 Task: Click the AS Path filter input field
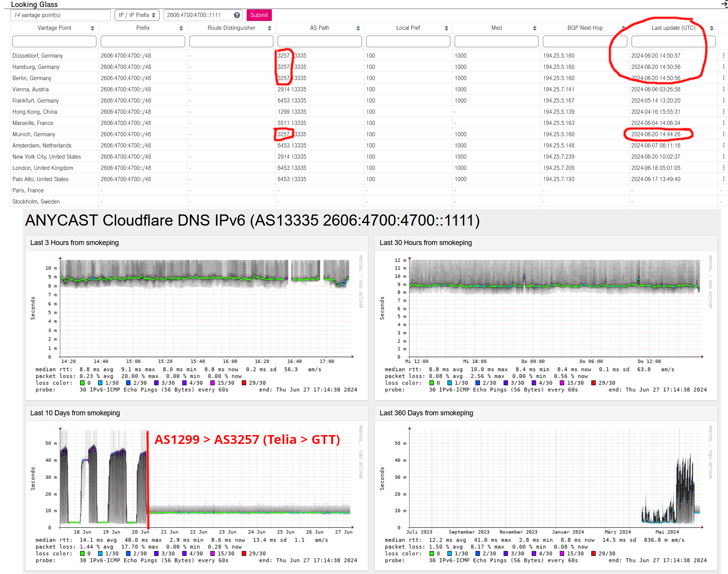pyautogui.click(x=319, y=41)
